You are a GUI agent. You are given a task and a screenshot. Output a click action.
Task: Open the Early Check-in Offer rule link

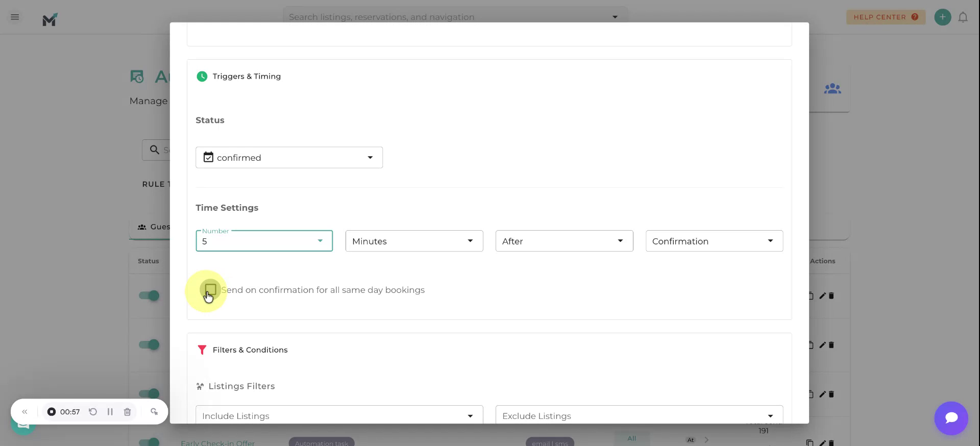(x=217, y=442)
